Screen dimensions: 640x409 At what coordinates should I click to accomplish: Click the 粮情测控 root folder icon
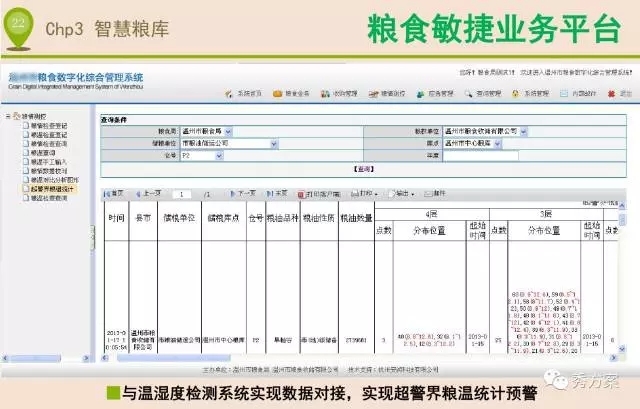17,116
